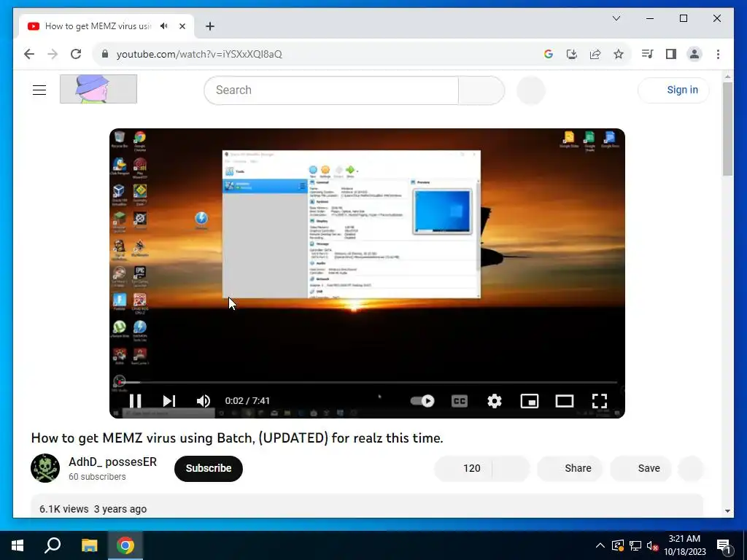Image resolution: width=747 pixels, height=560 pixels.
Task: Reload the YouTube page
Action: pyautogui.click(x=76, y=54)
